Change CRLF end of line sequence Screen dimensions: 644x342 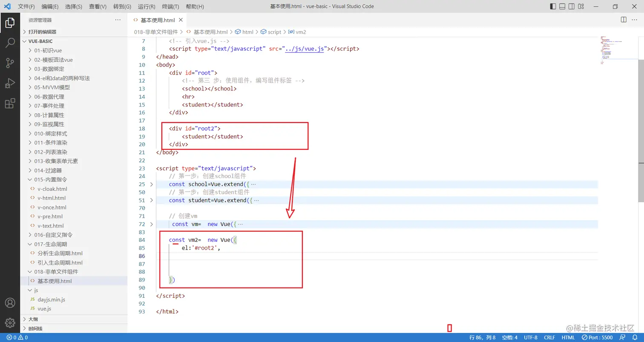[x=549, y=337]
